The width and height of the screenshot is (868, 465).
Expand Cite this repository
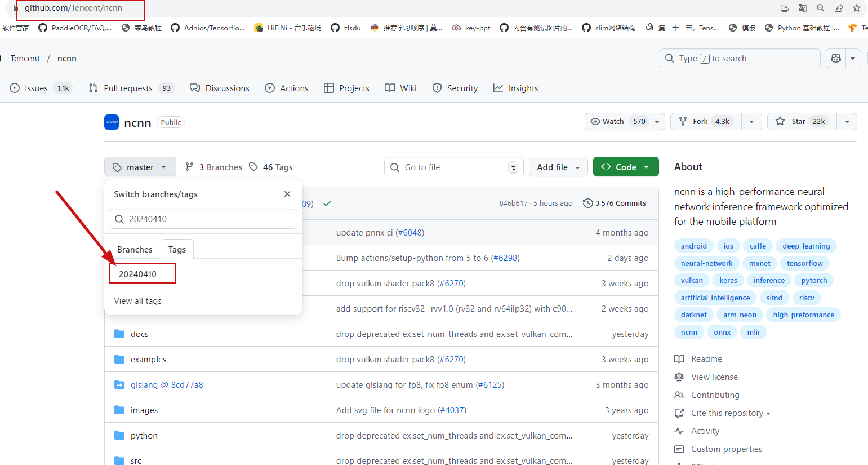pyautogui.click(x=723, y=413)
